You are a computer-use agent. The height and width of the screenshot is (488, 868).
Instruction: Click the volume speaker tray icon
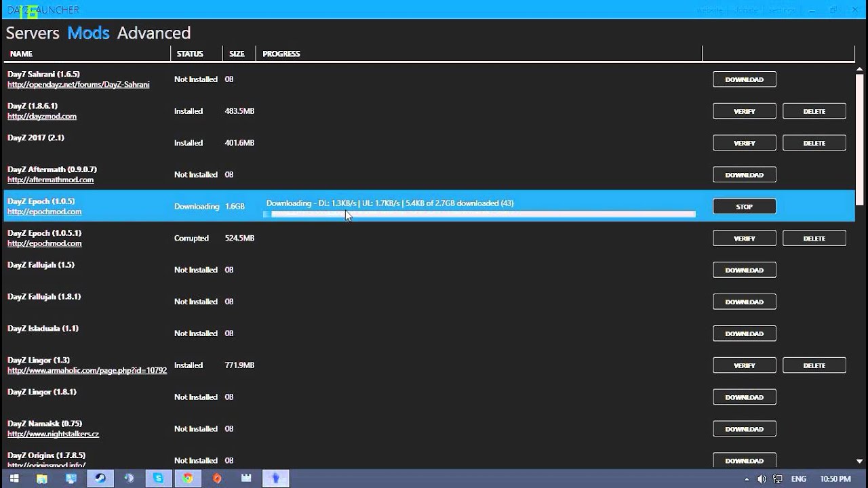pos(762,479)
